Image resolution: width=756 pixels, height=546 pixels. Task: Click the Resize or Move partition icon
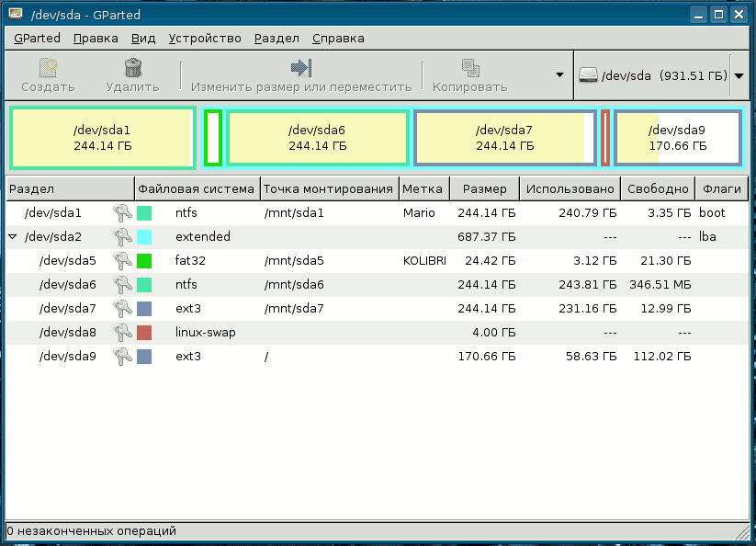(300, 68)
